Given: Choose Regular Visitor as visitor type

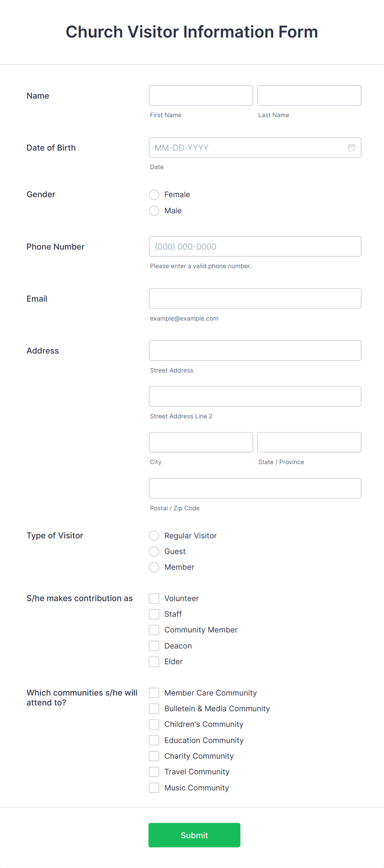Looking at the screenshot, I should (154, 535).
